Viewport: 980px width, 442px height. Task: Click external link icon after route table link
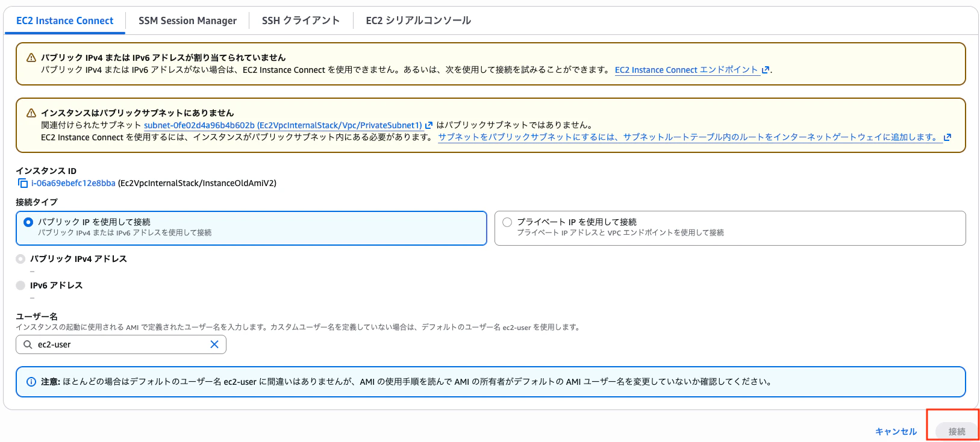[947, 137]
